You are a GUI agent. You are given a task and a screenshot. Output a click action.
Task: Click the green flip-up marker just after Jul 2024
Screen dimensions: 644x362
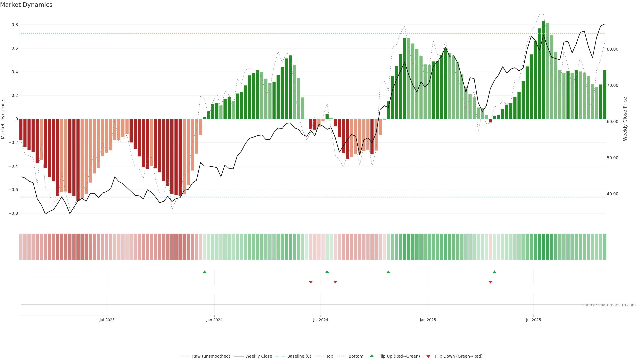327,272
